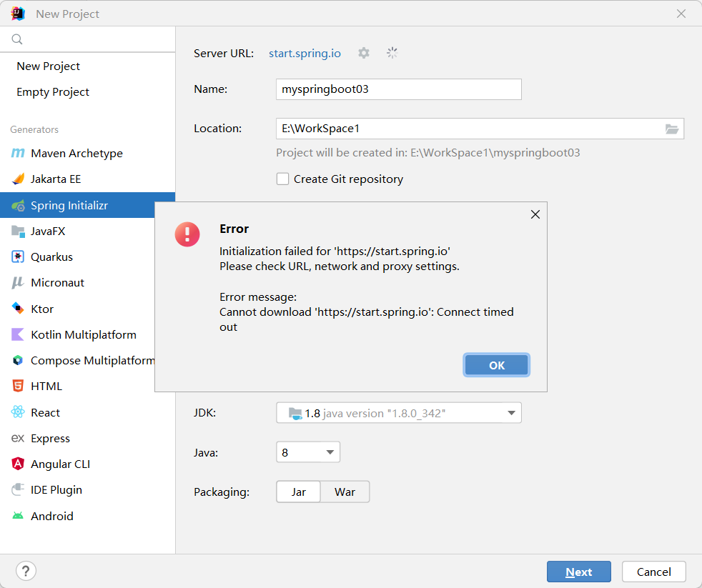The width and height of the screenshot is (702, 588).
Task: Select Jar packaging option
Action: tap(299, 492)
